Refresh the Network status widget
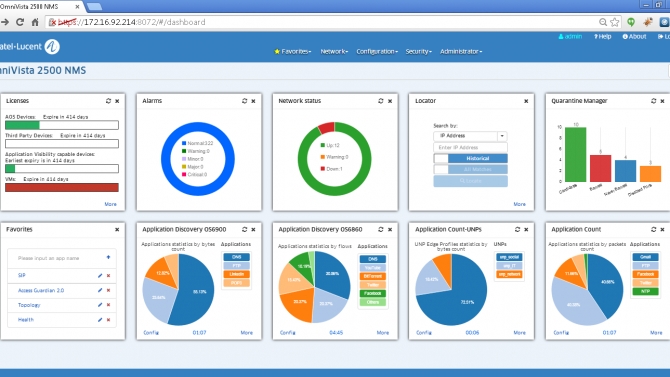This screenshot has height=377, width=670. tap(381, 101)
